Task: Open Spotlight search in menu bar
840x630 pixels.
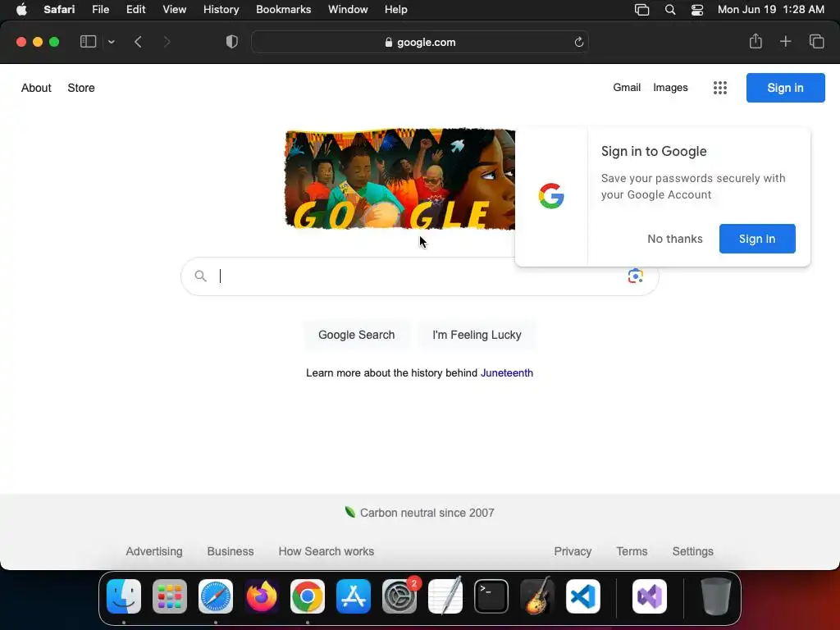Action: tap(669, 10)
